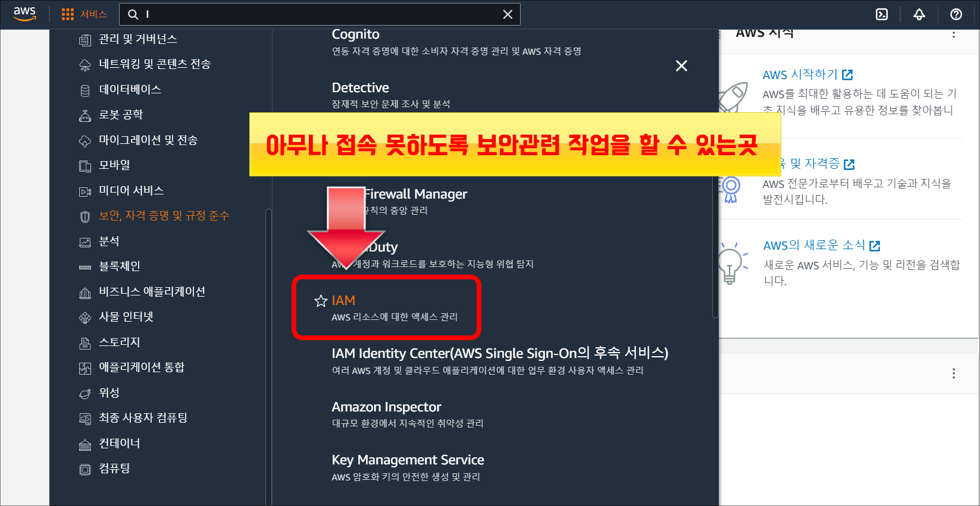Image resolution: width=980 pixels, height=506 pixels.
Task: Click the AWS logo home icon
Action: pyautogui.click(x=25, y=14)
